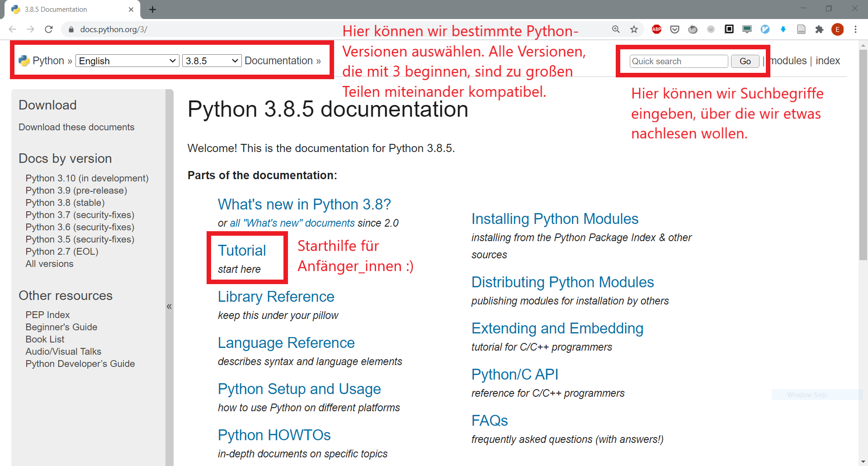The width and height of the screenshot is (868, 466).
Task: Open the FAQs link
Action: click(x=490, y=421)
